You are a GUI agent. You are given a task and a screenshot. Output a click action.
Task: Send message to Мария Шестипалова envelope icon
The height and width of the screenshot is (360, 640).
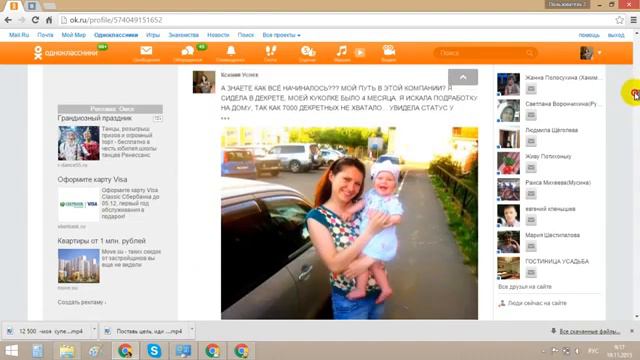click(x=531, y=246)
